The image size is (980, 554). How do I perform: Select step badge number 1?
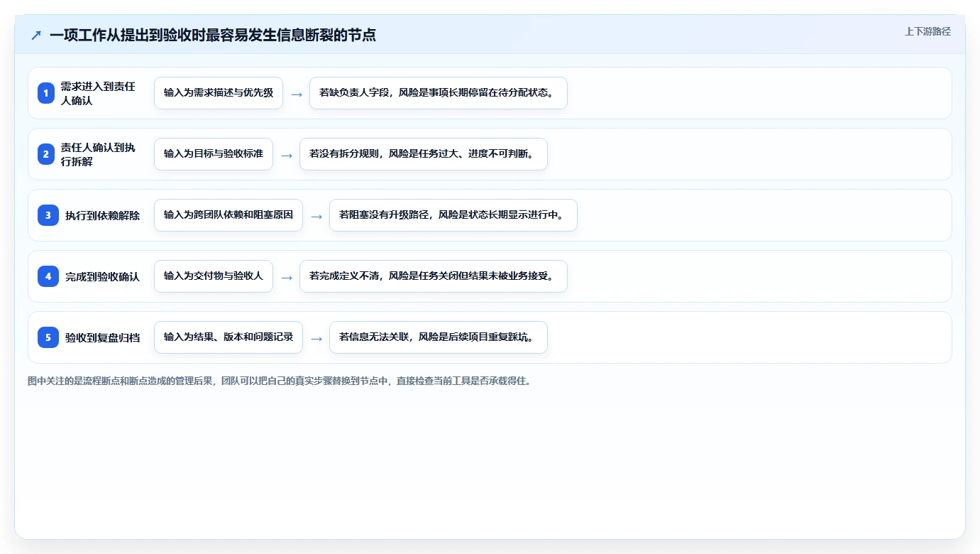46,93
